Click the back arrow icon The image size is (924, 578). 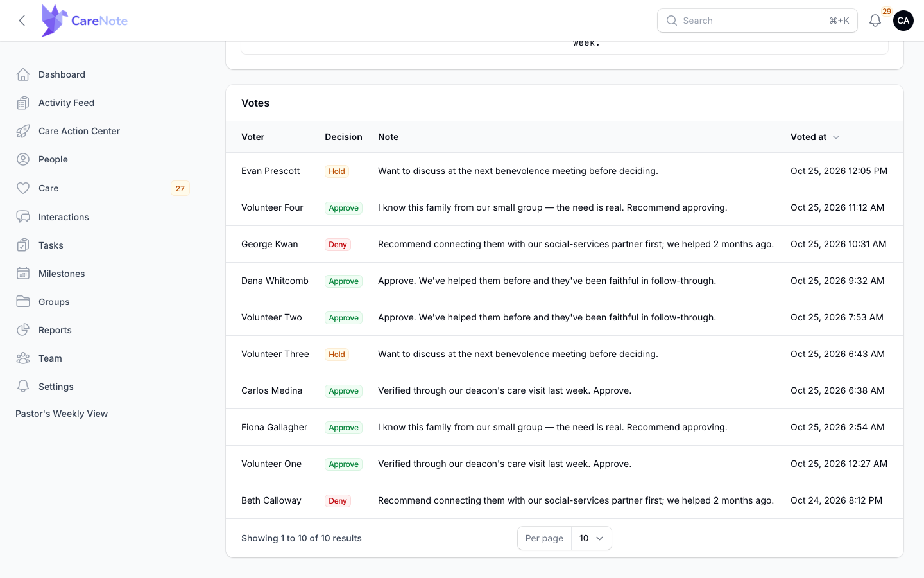(x=22, y=21)
